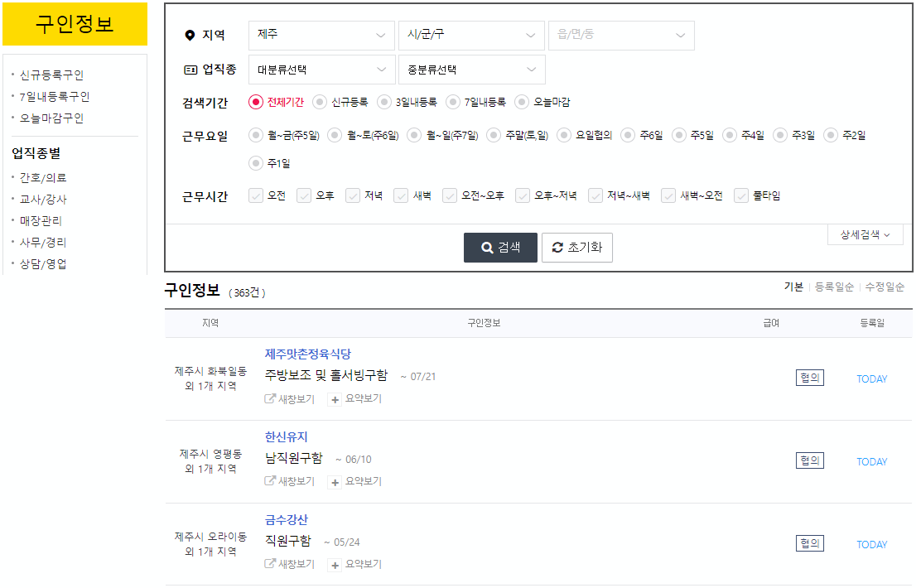
Task: Click the 검색 search button
Action: click(x=500, y=246)
